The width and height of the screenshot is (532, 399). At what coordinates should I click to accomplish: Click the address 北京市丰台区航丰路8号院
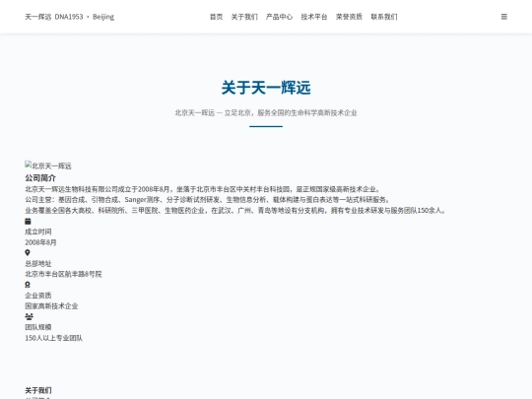coord(63,274)
